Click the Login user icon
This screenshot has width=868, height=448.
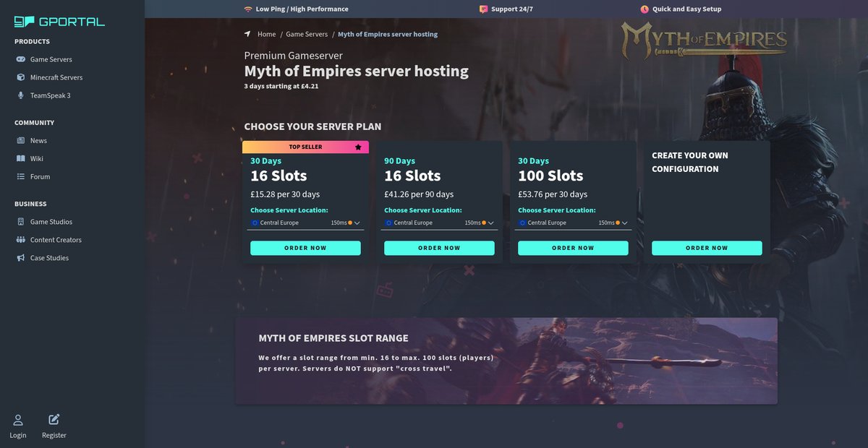[18, 420]
